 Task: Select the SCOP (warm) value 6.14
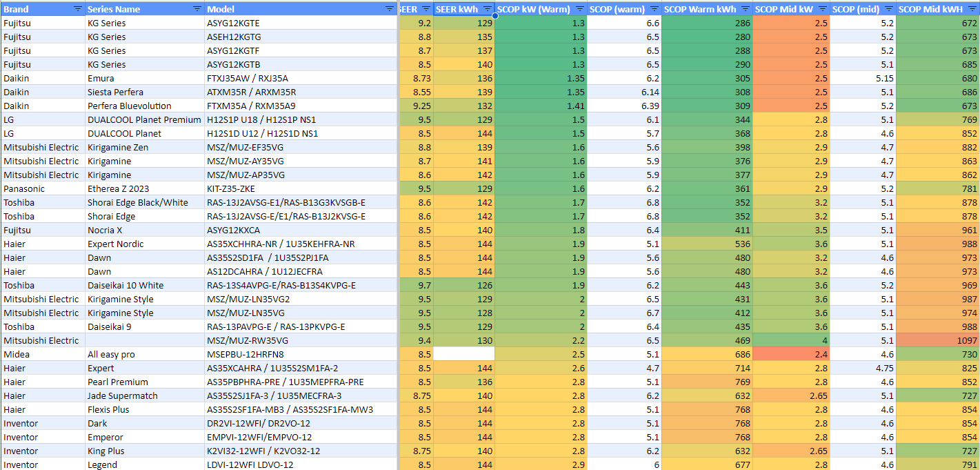(x=624, y=92)
